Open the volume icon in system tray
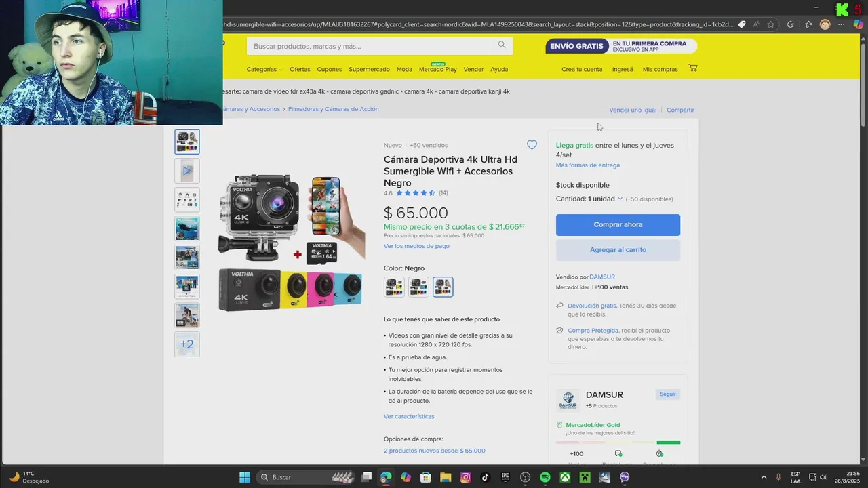 [823, 477]
